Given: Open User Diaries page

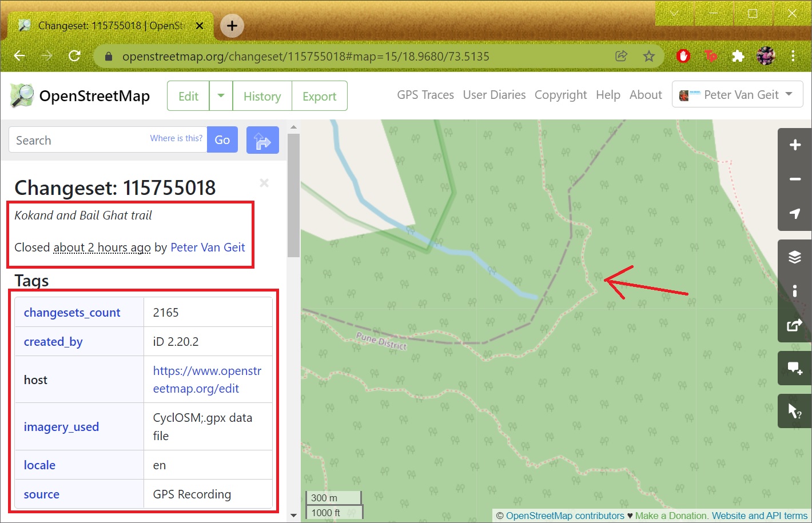Looking at the screenshot, I should [x=494, y=95].
